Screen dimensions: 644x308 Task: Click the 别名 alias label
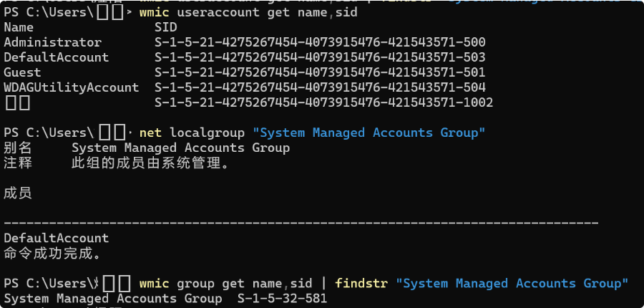coord(18,148)
